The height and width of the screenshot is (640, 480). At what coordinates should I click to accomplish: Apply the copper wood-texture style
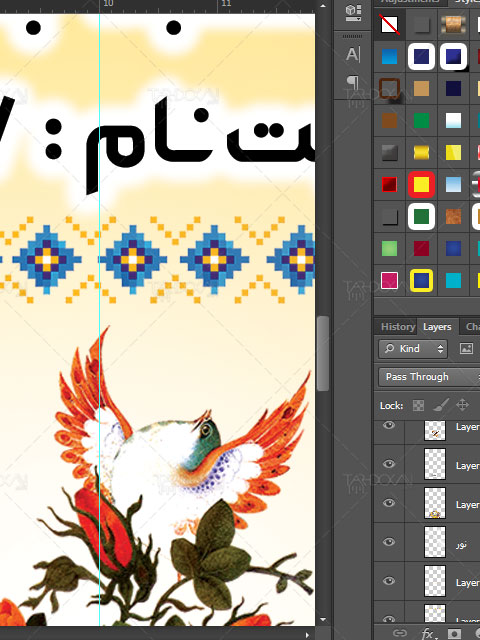click(x=453, y=24)
